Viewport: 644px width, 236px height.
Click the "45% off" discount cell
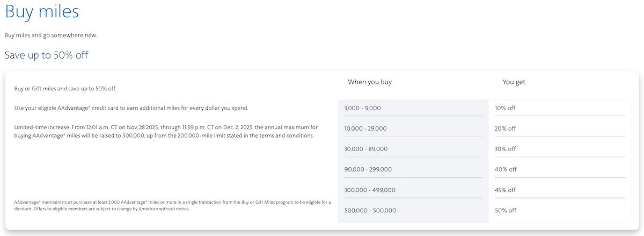pyautogui.click(x=506, y=190)
